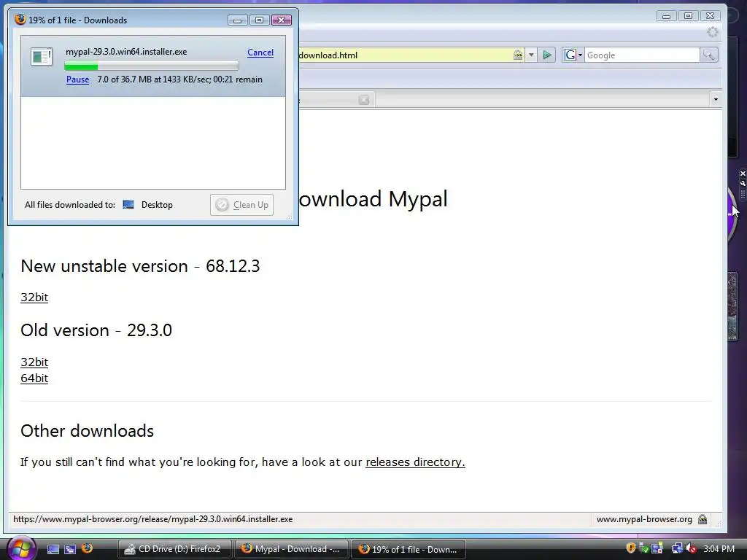The width and height of the screenshot is (747, 560).
Task: Click the loading throbber icon
Action: click(x=712, y=32)
